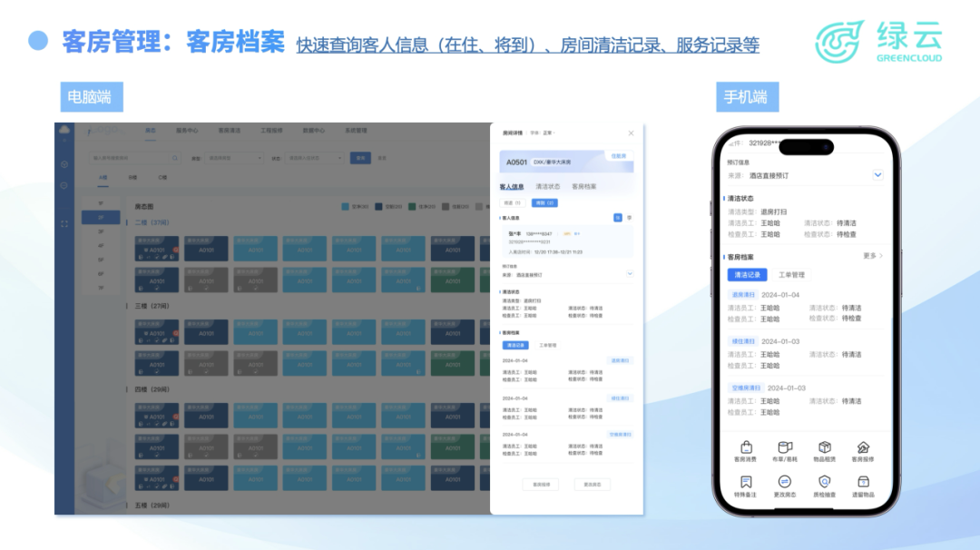Select C楼 building tab
Image resolution: width=980 pixels, height=550 pixels.
[x=162, y=178]
